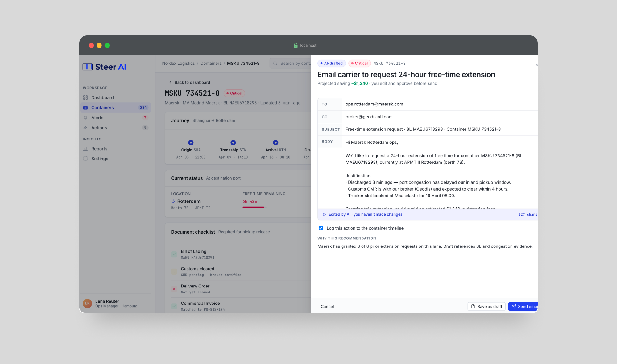The width and height of the screenshot is (617, 364).
Task: Click the Steer AI logo
Action: (x=104, y=67)
